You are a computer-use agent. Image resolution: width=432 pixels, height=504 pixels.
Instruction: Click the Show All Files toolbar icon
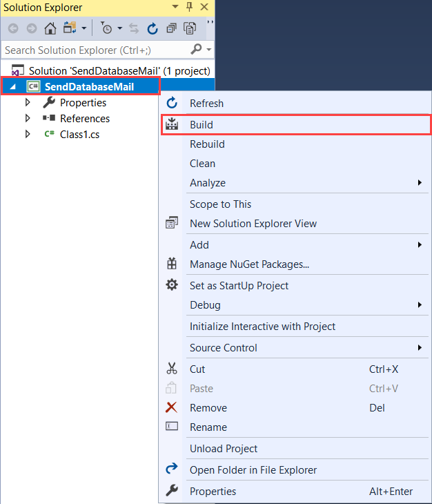coord(189,28)
